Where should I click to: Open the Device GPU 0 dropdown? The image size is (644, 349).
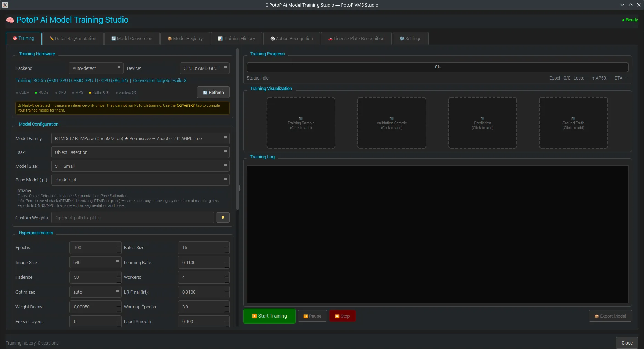(x=205, y=68)
